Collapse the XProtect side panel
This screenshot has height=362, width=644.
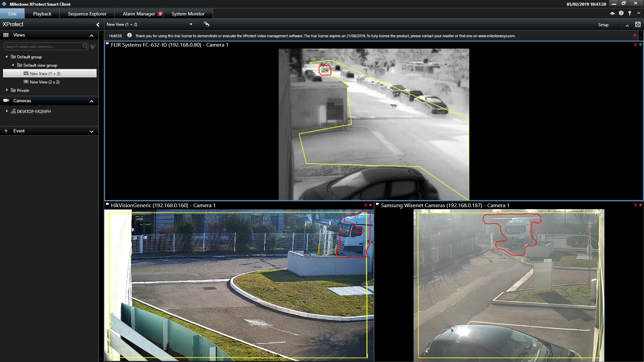click(98, 24)
